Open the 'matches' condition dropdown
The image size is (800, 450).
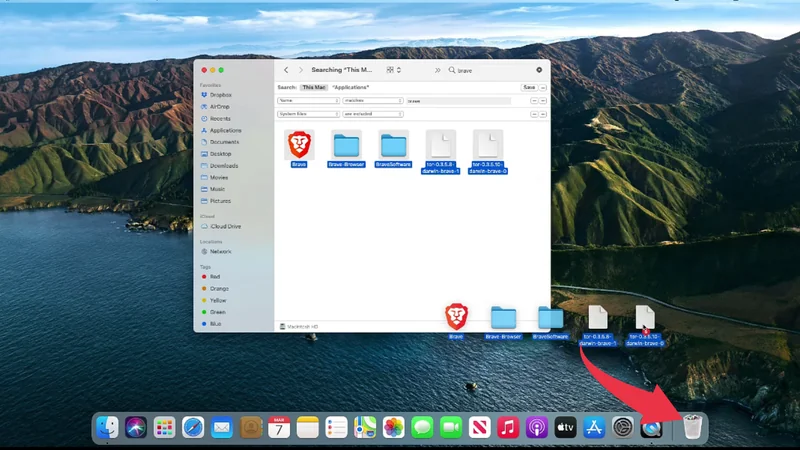(372, 101)
